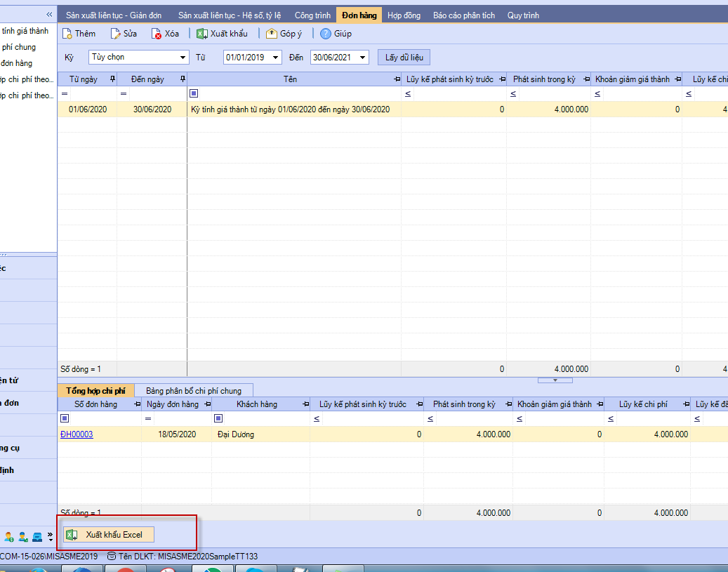Sort by the Tên column header

tap(290, 79)
